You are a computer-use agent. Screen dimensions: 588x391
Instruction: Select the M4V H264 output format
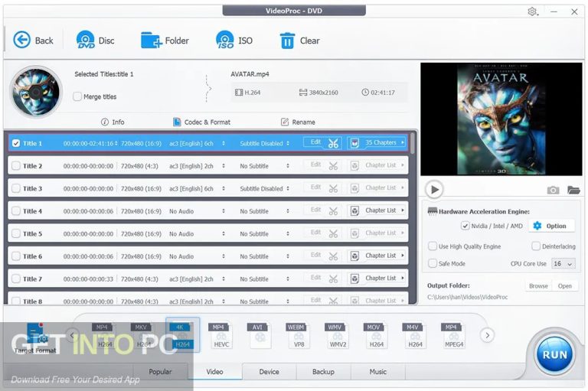[x=415, y=335]
